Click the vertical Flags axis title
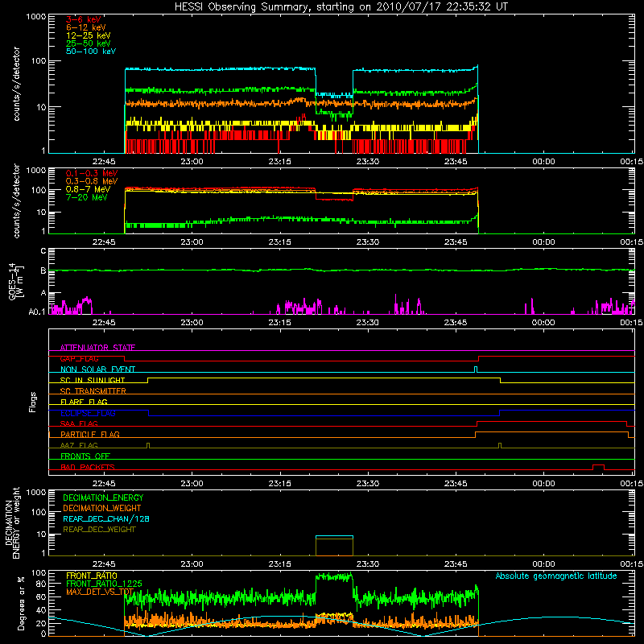 coord(33,402)
